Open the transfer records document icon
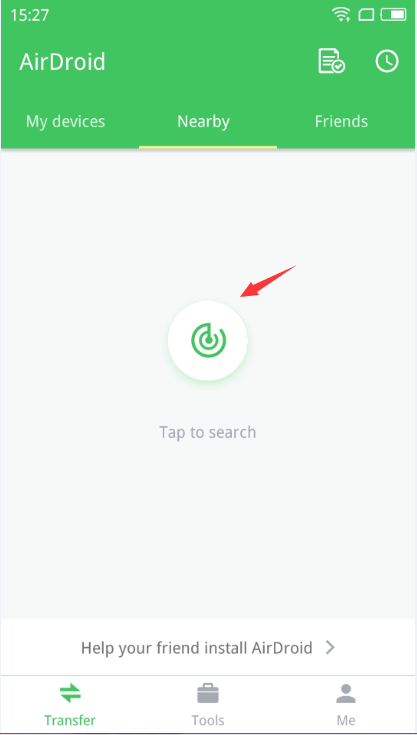This screenshot has height=735, width=417. (331, 61)
